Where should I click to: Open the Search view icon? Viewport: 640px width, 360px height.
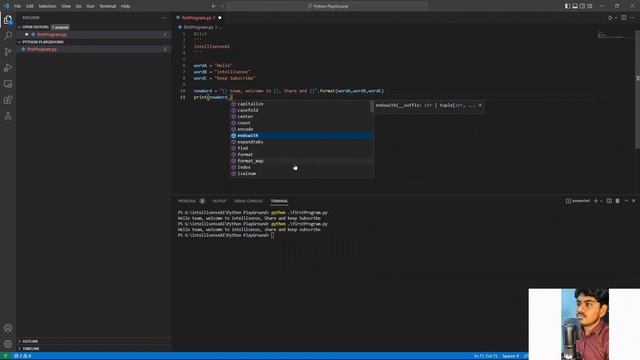click(8, 36)
